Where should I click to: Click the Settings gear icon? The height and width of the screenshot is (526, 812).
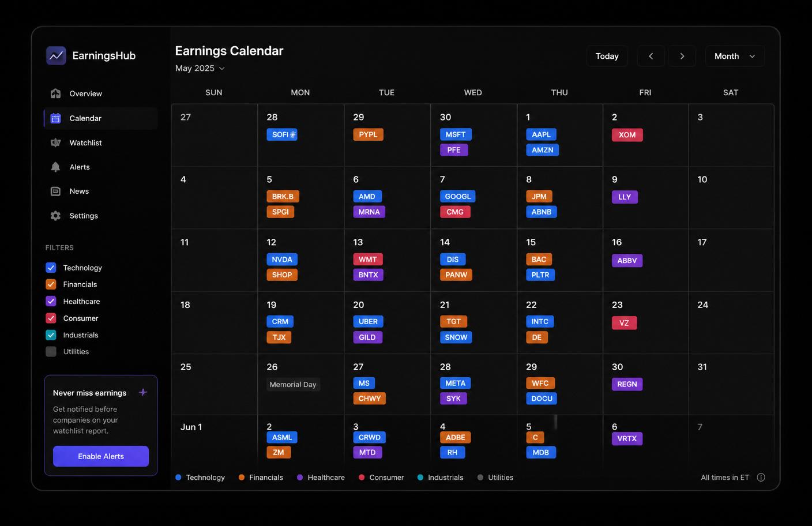(55, 216)
